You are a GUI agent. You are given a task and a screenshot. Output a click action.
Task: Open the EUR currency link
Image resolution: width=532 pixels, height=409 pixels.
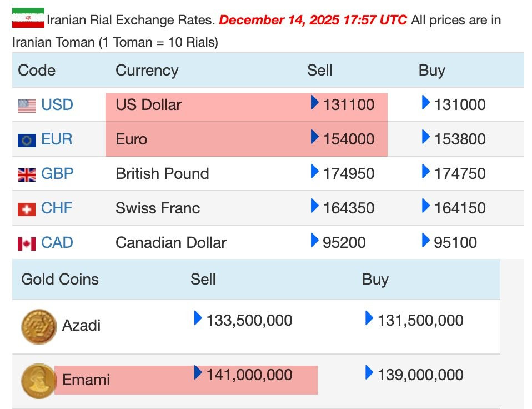(x=57, y=139)
